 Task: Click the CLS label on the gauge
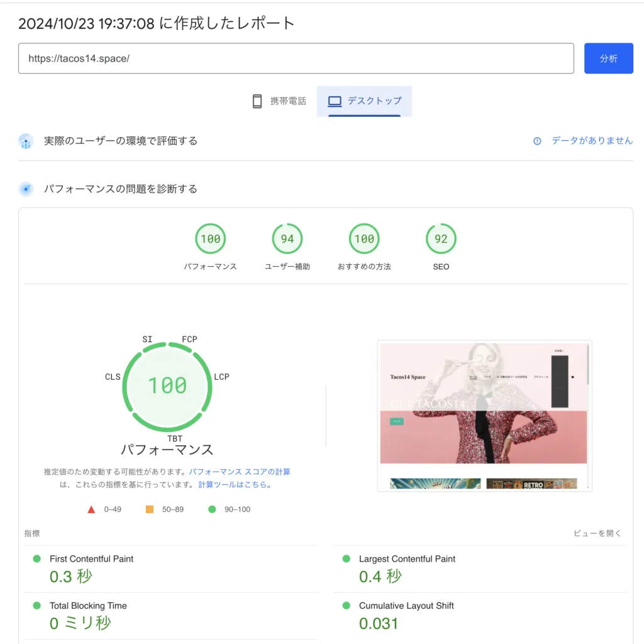113,377
